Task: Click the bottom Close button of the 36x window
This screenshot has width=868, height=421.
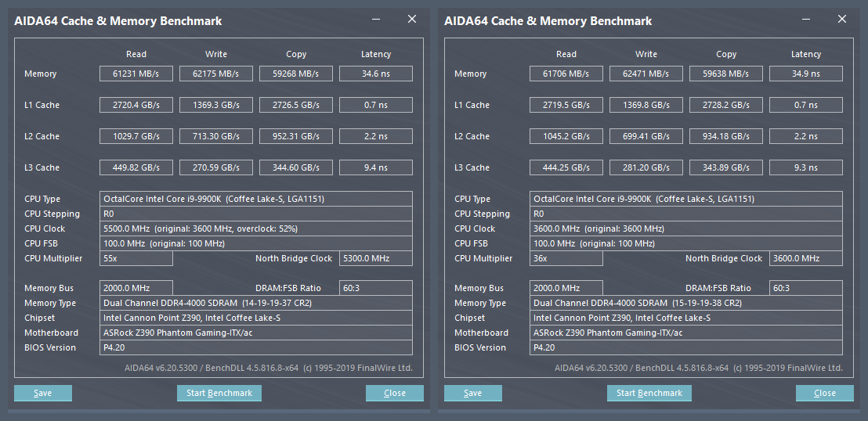Action: click(825, 393)
